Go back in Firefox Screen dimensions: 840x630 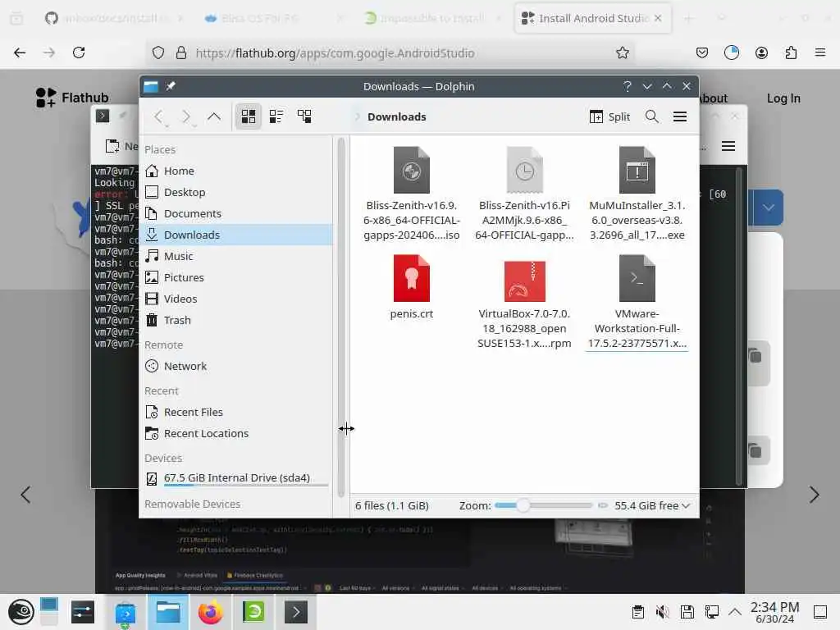[20, 52]
